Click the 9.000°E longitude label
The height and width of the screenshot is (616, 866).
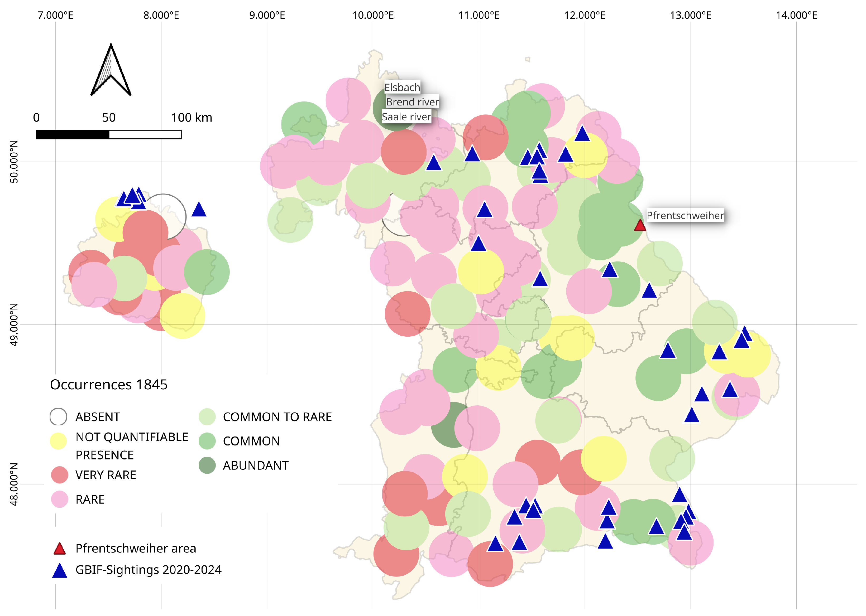267,15
